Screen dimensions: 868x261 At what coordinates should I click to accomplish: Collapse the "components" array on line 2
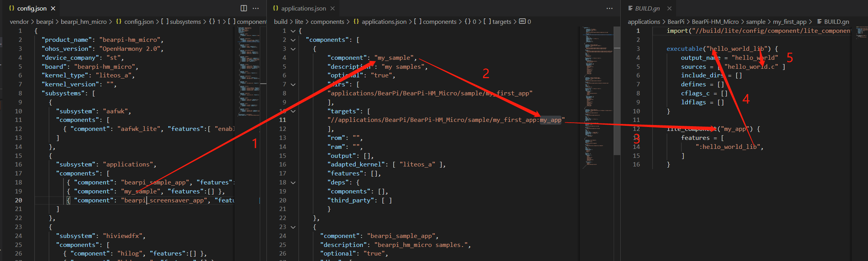[x=293, y=40]
